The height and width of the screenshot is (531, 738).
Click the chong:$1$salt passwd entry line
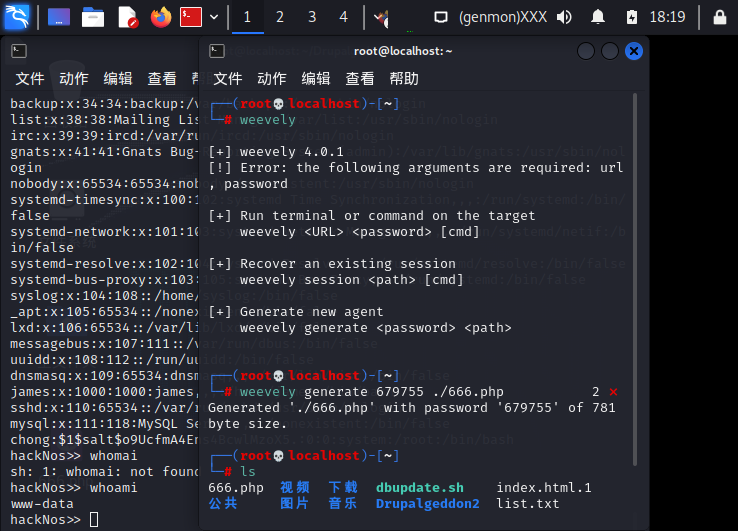click(104, 440)
